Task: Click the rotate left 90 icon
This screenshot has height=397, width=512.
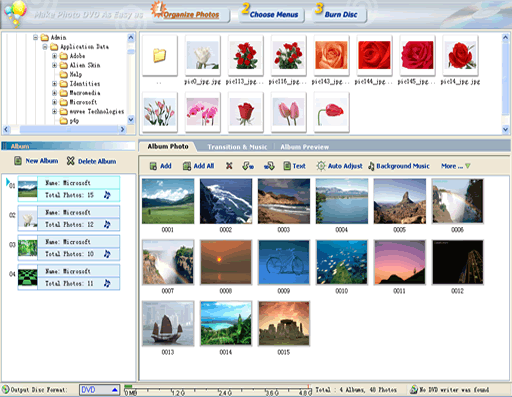Action: coord(248,166)
